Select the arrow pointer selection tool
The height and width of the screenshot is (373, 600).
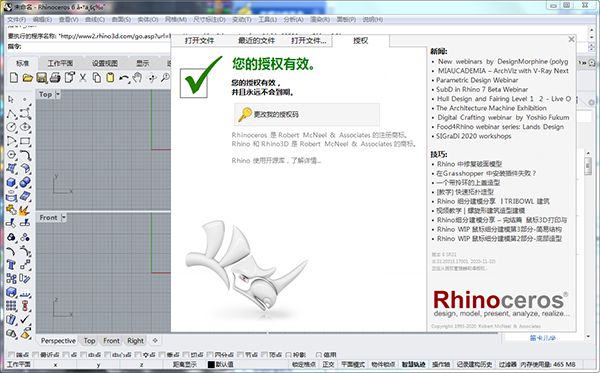(x=11, y=99)
